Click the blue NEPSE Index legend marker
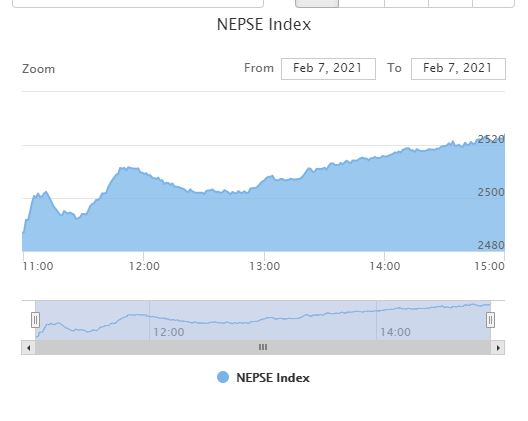The width and height of the screenshot is (528, 421). (223, 377)
